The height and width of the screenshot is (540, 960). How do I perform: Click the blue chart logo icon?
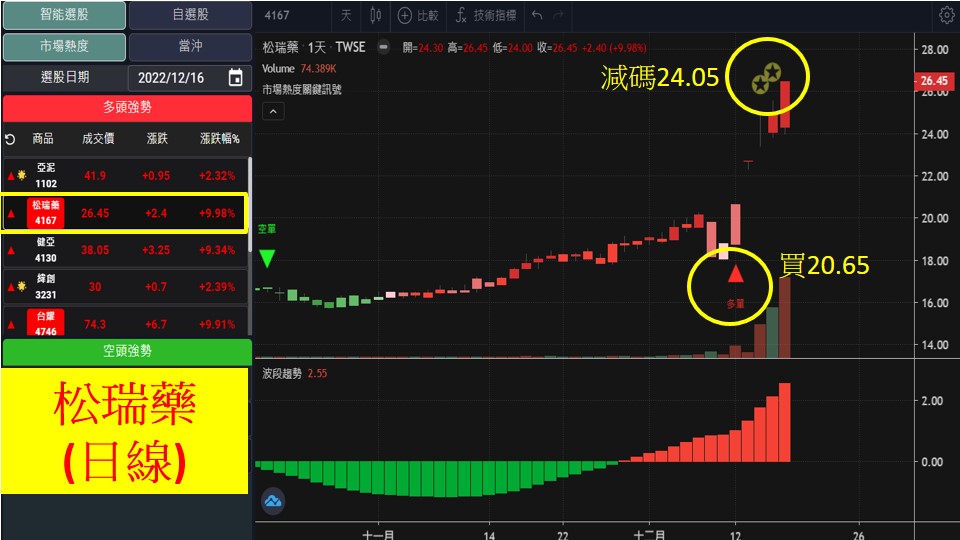tap(273, 501)
